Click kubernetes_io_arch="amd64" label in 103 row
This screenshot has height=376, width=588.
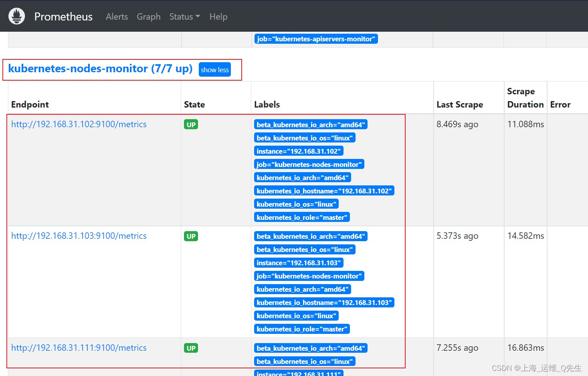pyautogui.click(x=303, y=289)
